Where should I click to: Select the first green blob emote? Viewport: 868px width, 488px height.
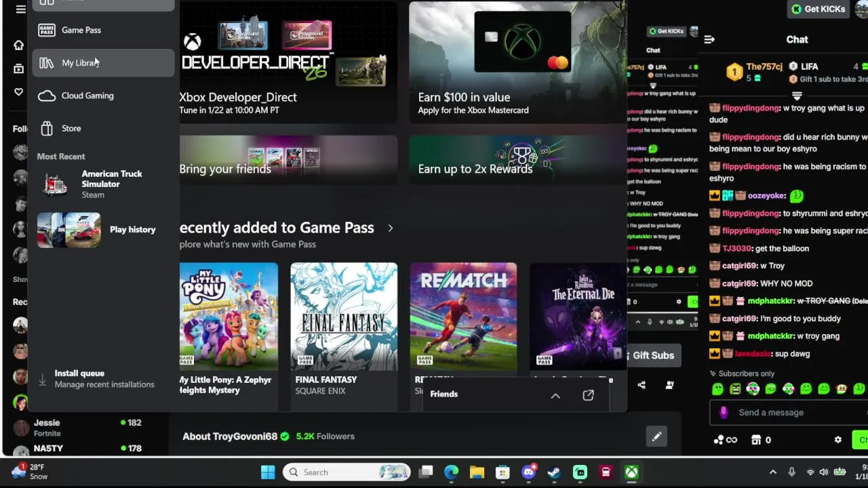point(717,389)
